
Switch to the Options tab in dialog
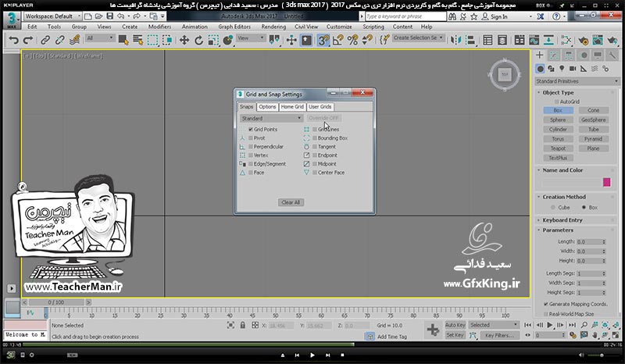click(267, 107)
